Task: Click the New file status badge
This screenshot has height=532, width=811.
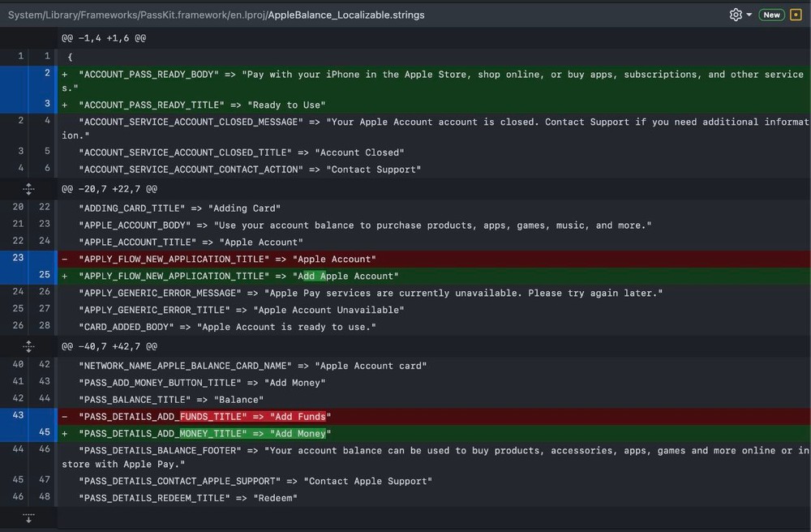Action: click(771, 15)
